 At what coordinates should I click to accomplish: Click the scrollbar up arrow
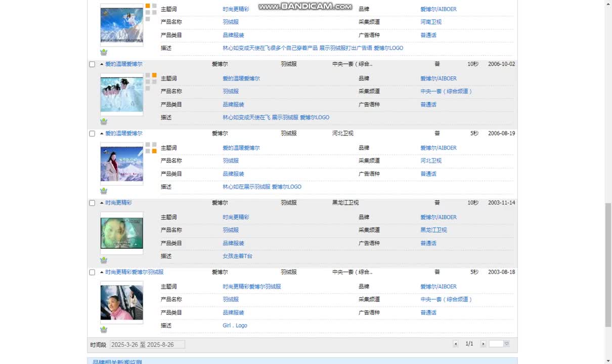pyautogui.click(x=608, y=4)
